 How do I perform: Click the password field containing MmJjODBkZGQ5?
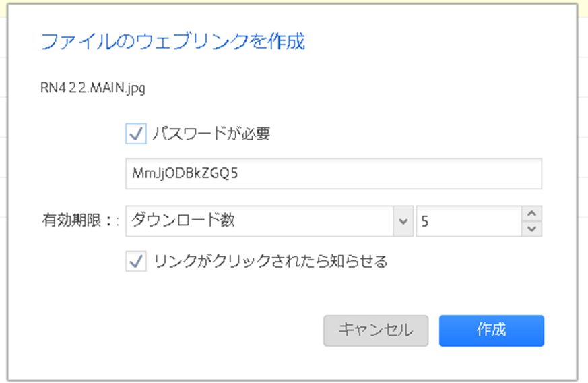[334, 173]
